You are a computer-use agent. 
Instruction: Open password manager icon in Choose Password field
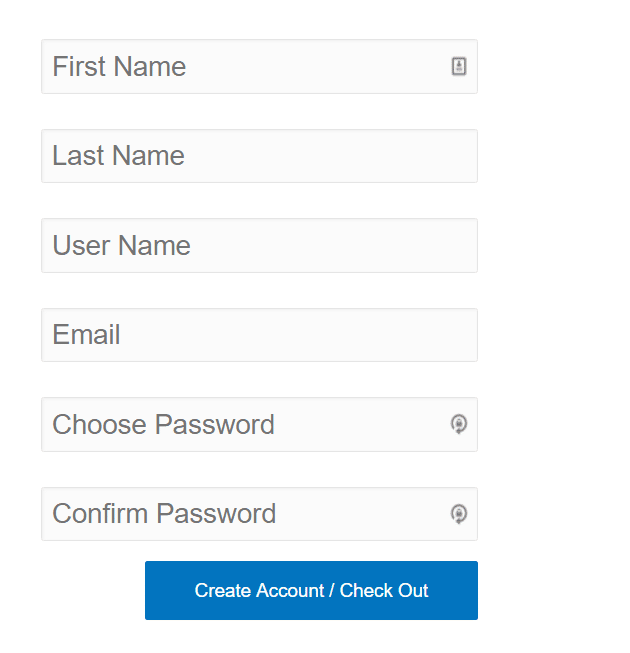[459, 424]
